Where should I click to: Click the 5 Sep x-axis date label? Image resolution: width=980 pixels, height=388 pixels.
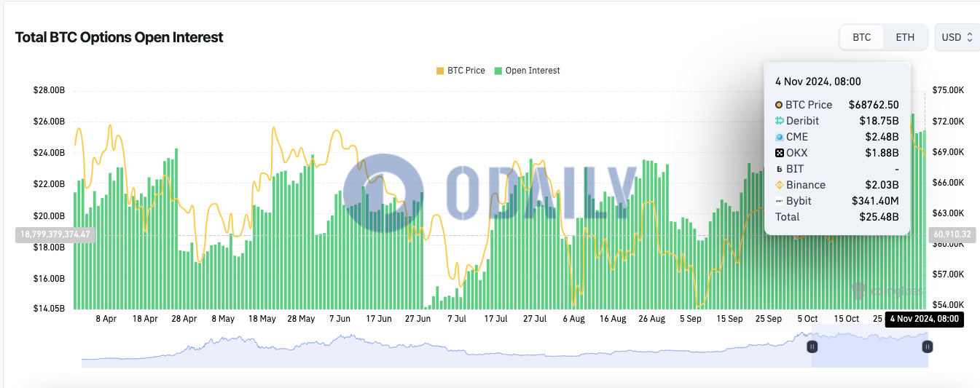click(691, 319)
